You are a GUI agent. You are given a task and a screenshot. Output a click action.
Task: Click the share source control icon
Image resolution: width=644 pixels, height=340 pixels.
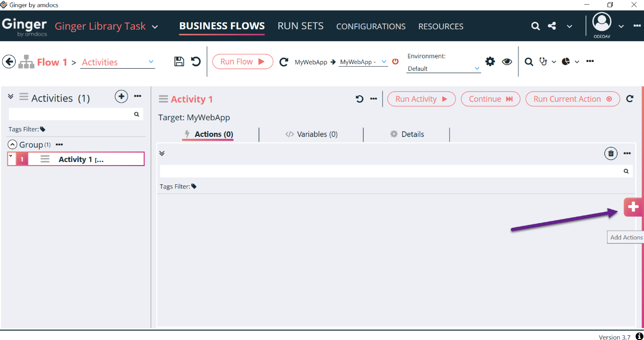click(552, 26)
